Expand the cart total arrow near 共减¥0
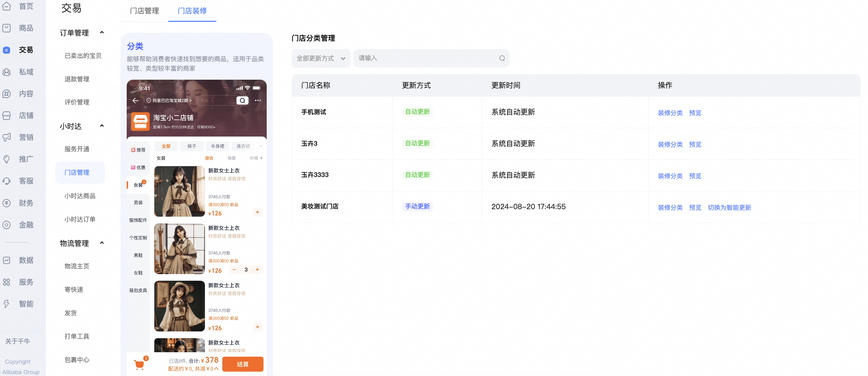Screen dimensions: 868x376 (216, 369)
